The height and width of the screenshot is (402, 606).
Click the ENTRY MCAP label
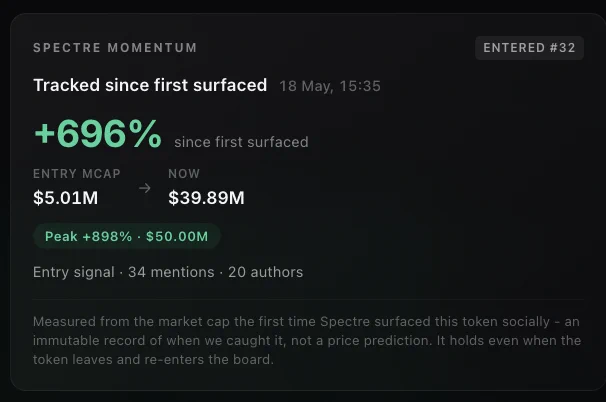coord(77,174)
